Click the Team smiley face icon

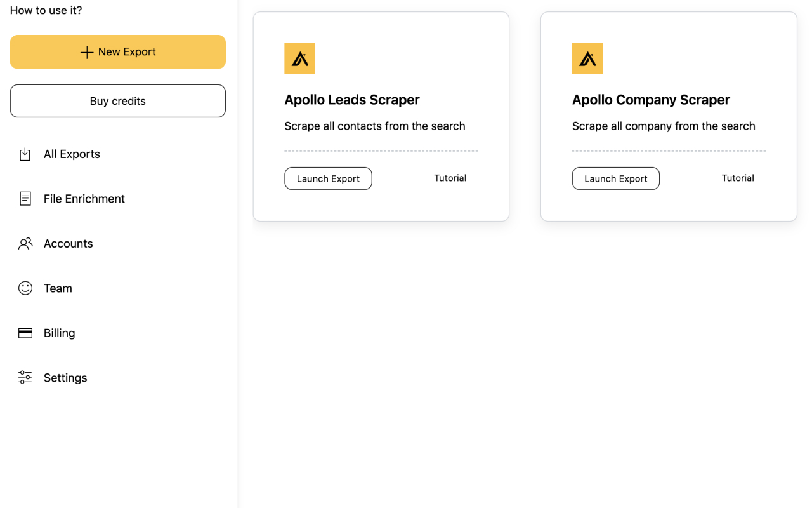click(x=25, y=288)
